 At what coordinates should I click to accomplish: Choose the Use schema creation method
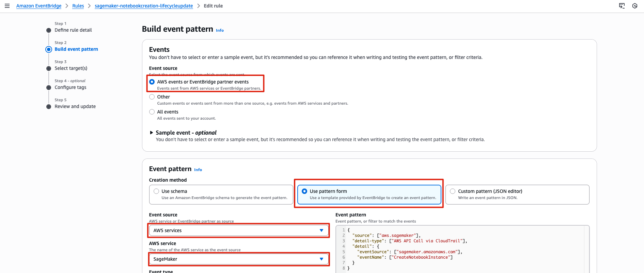click(x=156, y=191)
